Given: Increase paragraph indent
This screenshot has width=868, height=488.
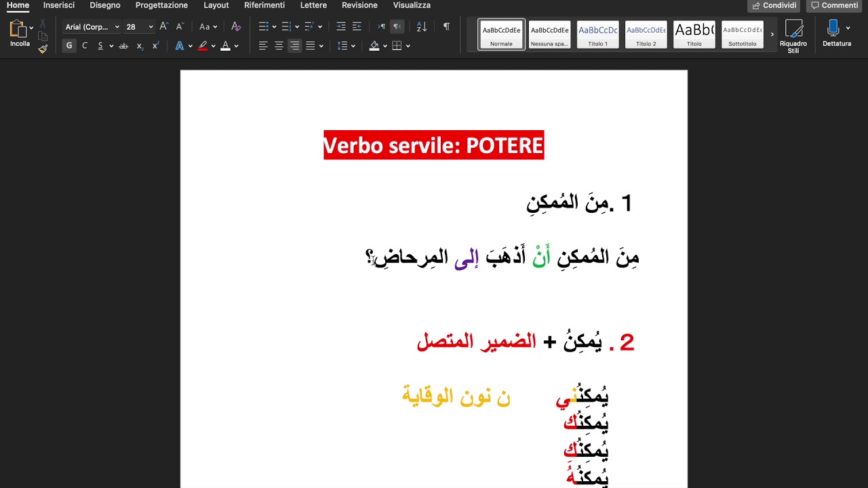Looking at the screenshot, I should [357, 26].
